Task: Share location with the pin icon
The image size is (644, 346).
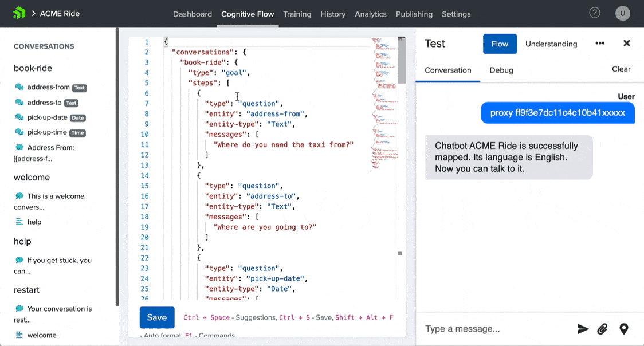Action: [x=624, y=329]
